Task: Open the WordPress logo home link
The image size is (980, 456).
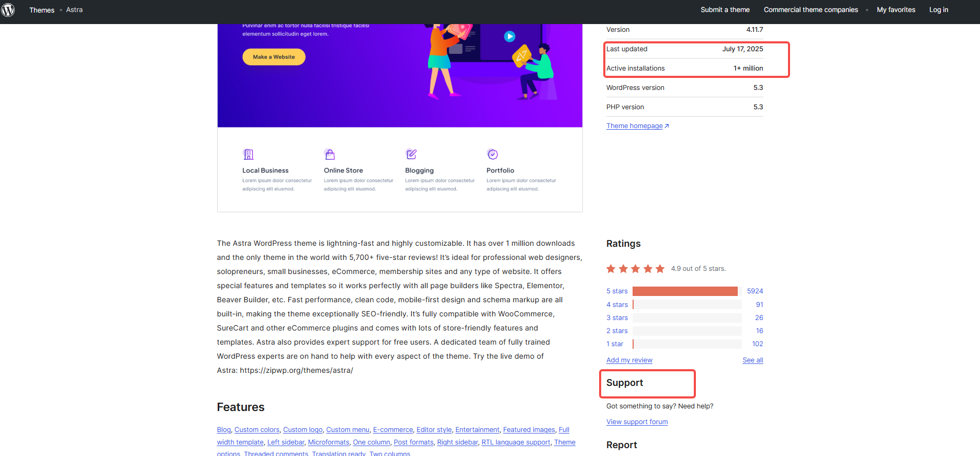Action: coord(8,10)
